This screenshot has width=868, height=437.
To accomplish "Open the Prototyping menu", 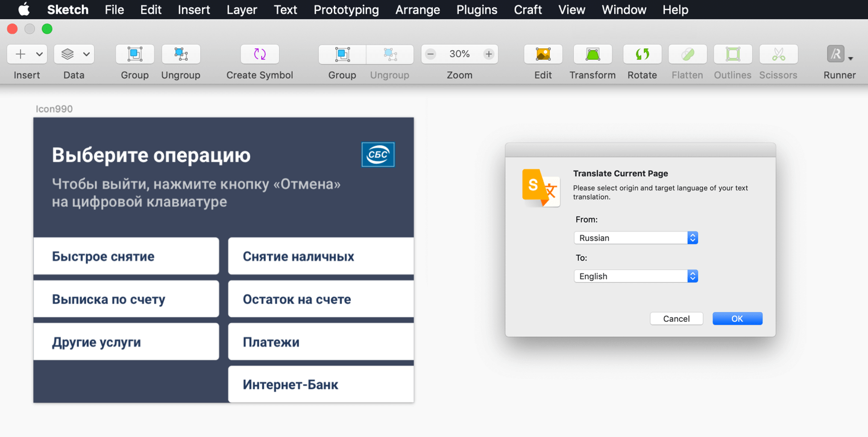I will tap(346, 10).
